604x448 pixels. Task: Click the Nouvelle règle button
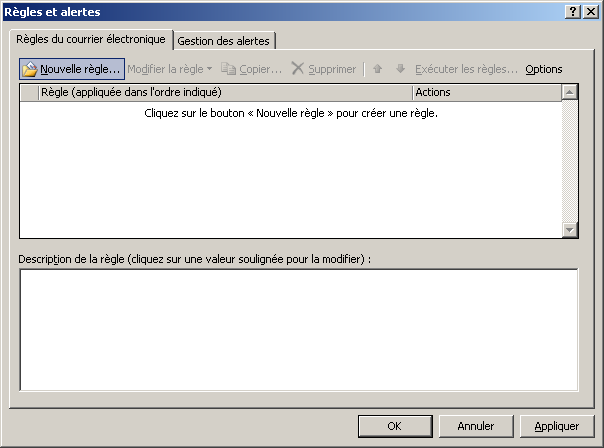pyautogui.click(x=72, y=69)
